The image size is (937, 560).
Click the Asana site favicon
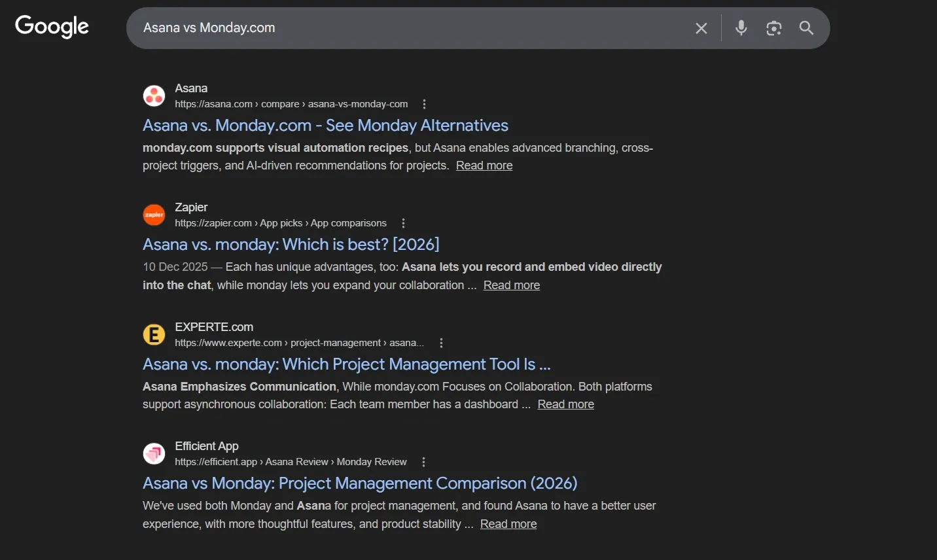click(154, 95)
